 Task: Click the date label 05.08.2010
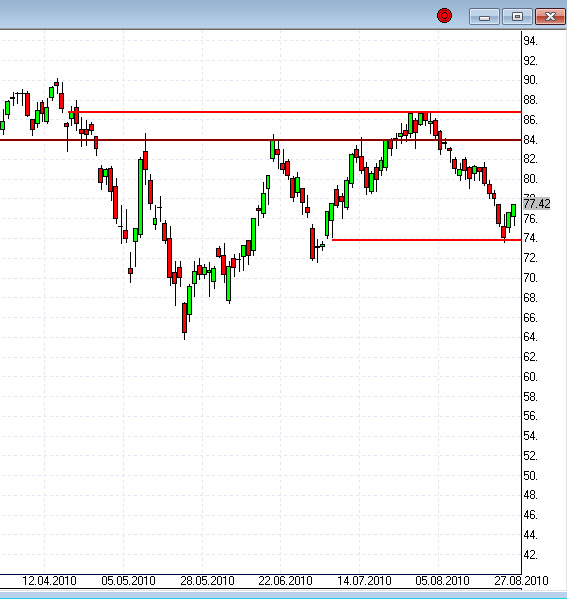pos(442,581)
